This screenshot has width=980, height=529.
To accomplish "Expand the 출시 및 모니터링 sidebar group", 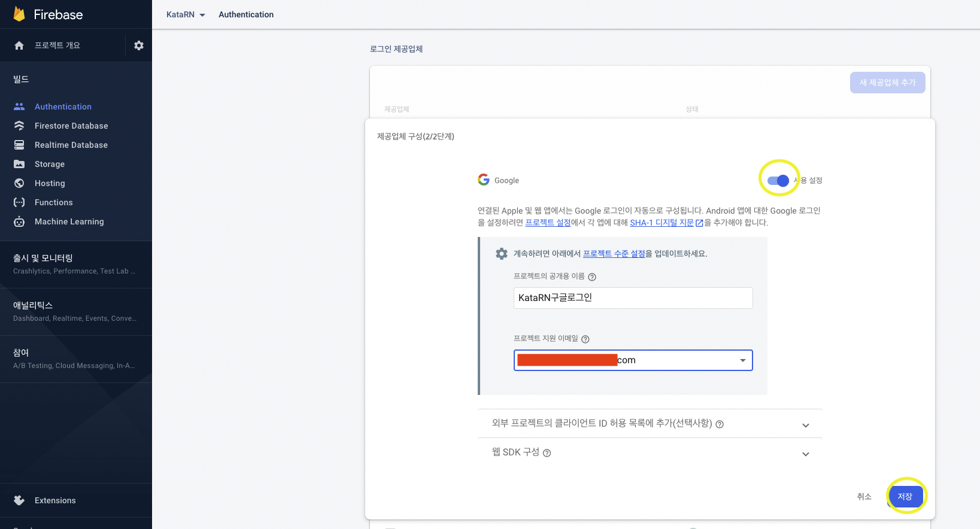I will click(x=76, y=264).
